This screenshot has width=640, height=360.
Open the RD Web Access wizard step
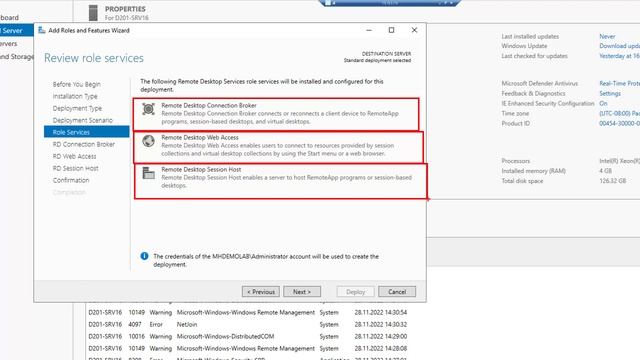(74, 156)
